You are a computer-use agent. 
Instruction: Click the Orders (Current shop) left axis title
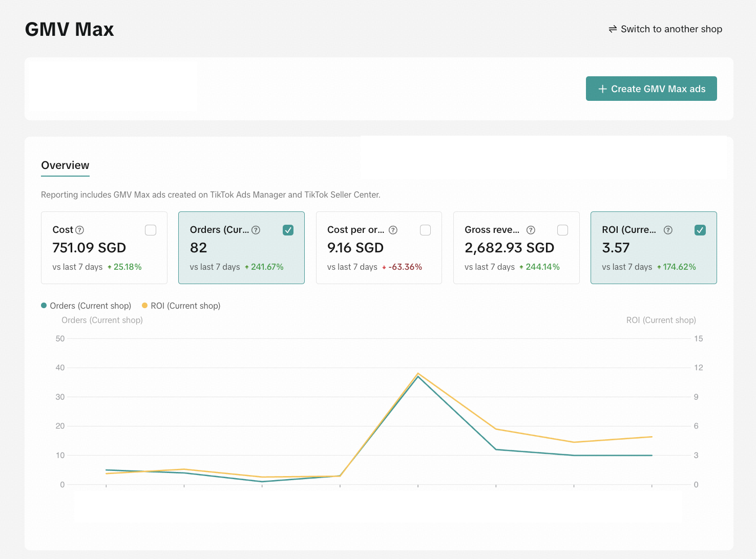[102, 320]
